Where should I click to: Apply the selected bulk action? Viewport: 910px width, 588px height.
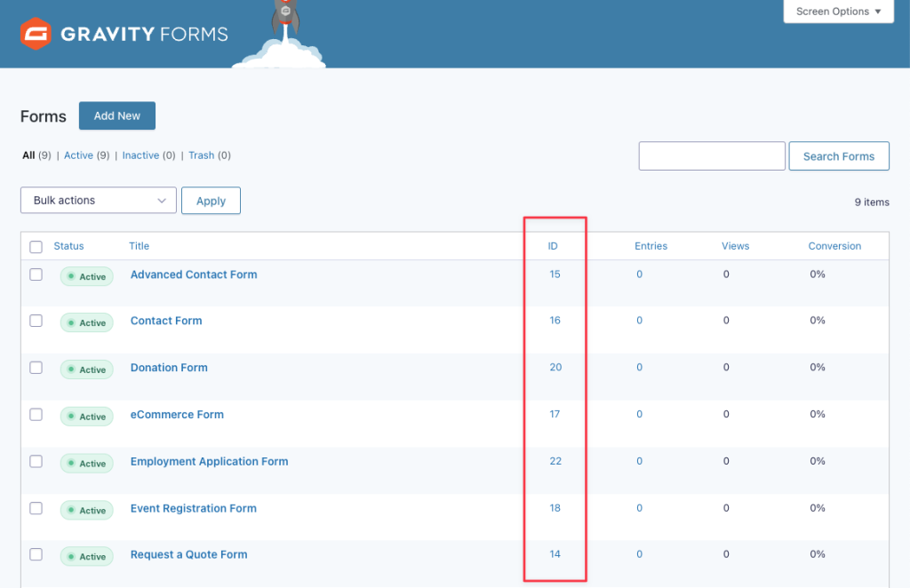pos(211,201)
